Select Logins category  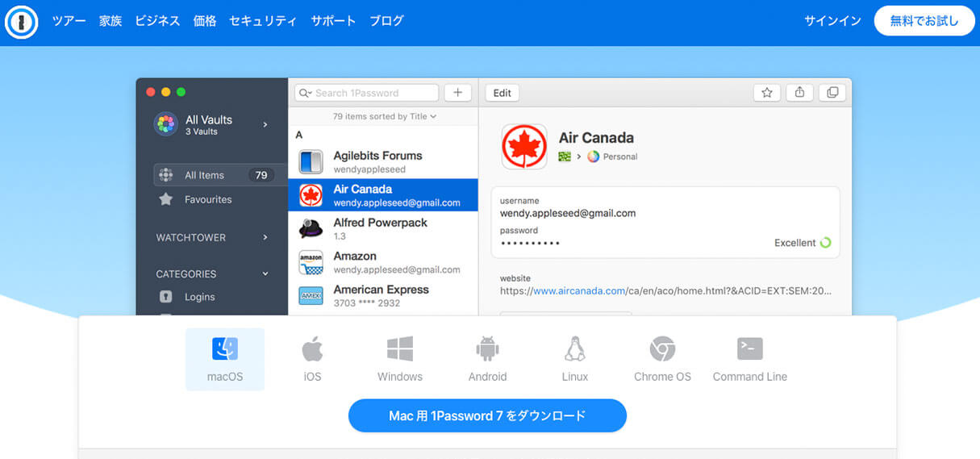point(199,297)
